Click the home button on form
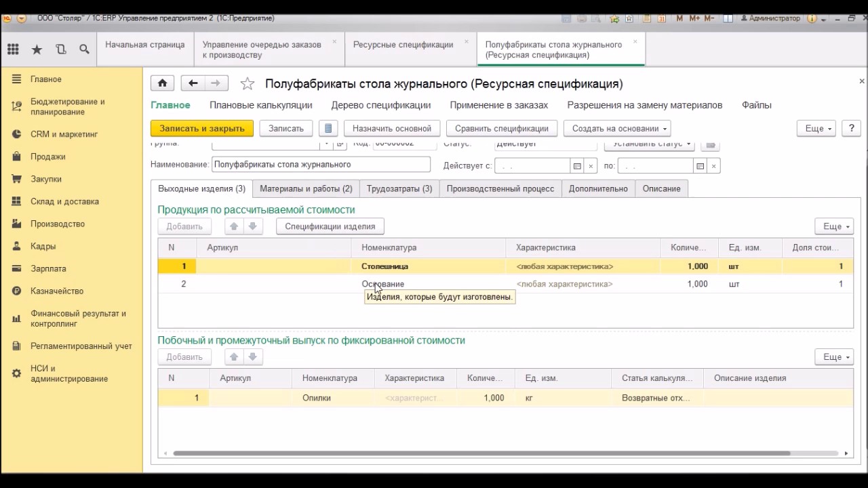 coord(163,83)
